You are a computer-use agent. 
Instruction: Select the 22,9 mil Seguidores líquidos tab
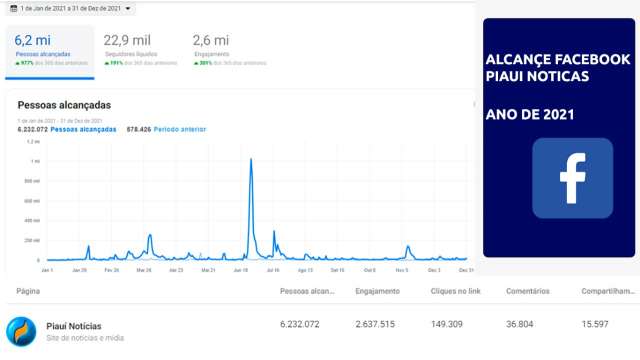point(140,51)
